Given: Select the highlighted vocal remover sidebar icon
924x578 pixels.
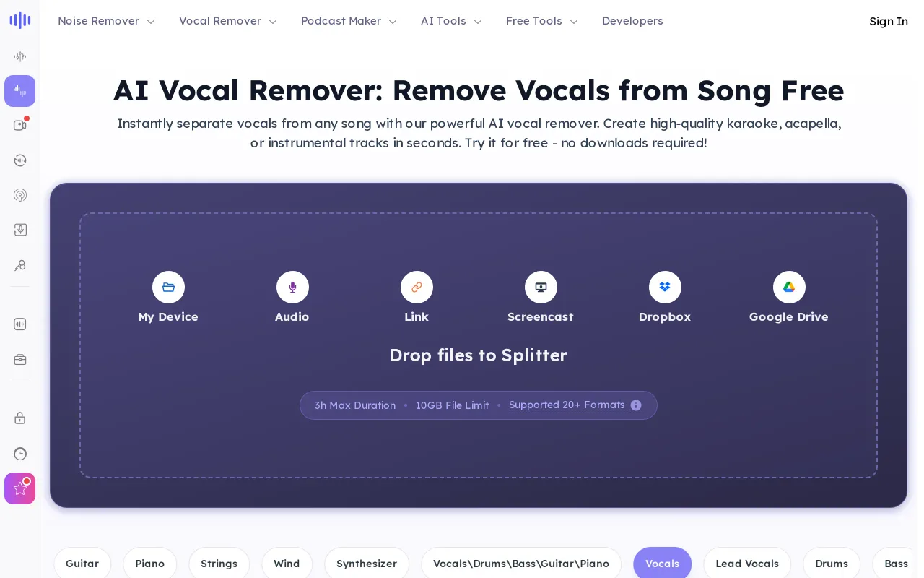Looking at the screenshot, I should tap(20, 91).
